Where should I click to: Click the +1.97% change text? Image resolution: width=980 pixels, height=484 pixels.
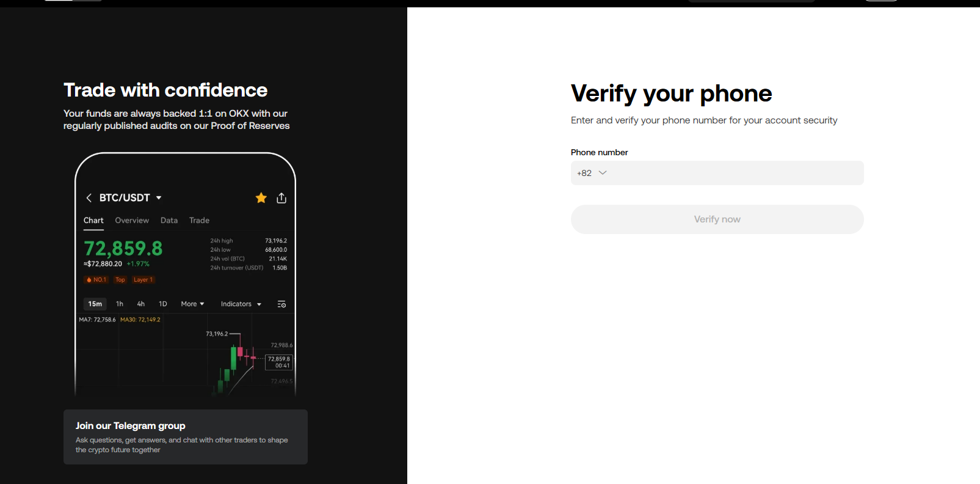point(138,264)
